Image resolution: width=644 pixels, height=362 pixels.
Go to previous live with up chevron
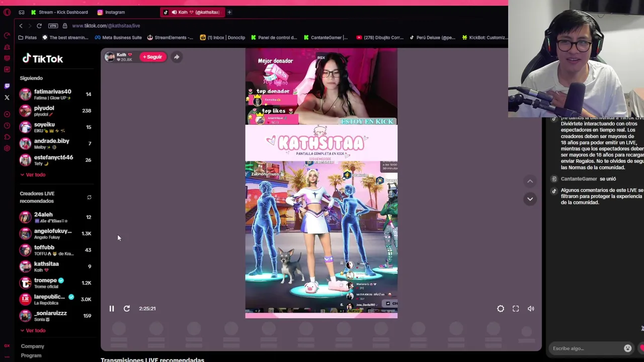(x=530, y=181)
